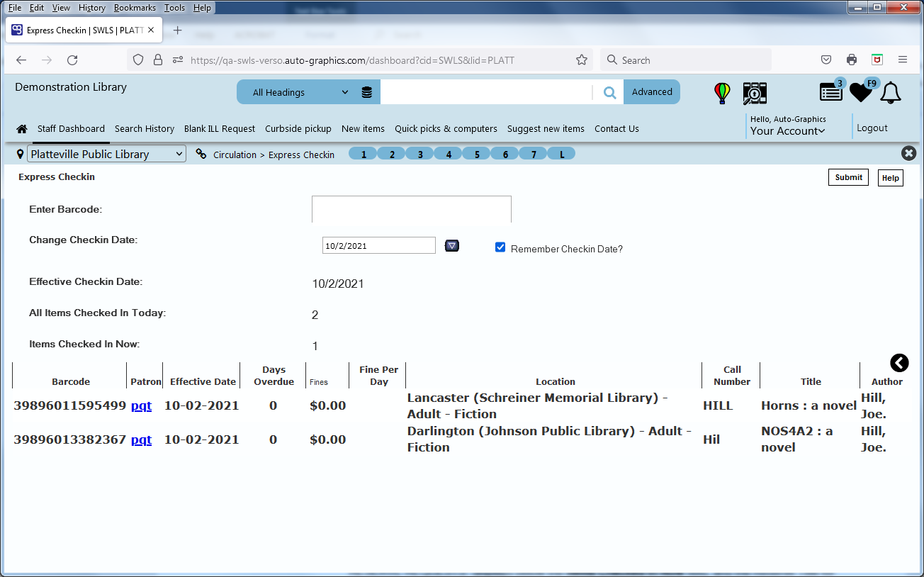Click the browser Search box
This screenshot has width=924, height=577.
[686, 60]
